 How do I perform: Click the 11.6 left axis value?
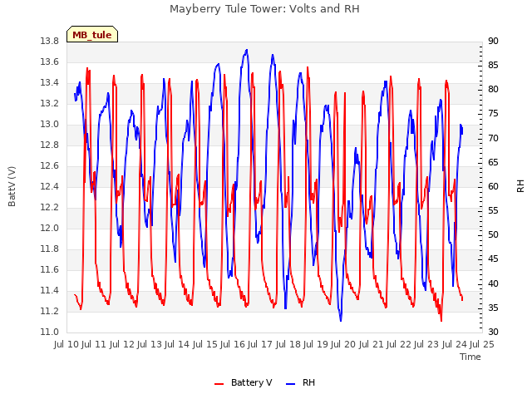pyautogui.click(x=50, y=269)
